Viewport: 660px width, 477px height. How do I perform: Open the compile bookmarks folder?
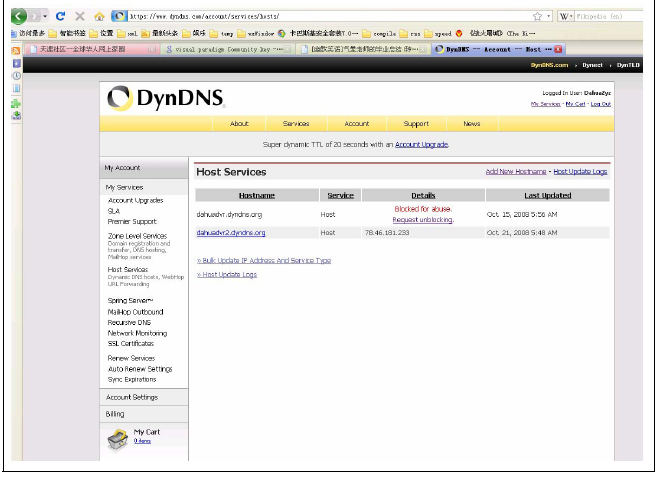[x=379, y=33]
